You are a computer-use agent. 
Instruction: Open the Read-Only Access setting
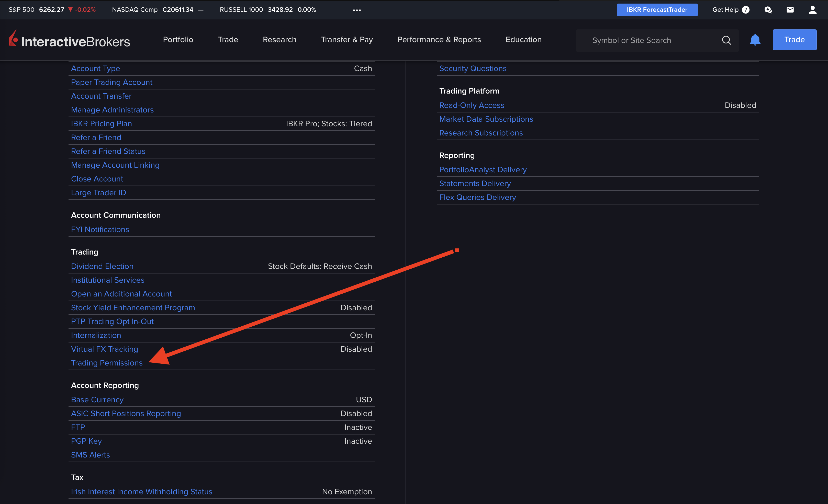tap(472, 106)
